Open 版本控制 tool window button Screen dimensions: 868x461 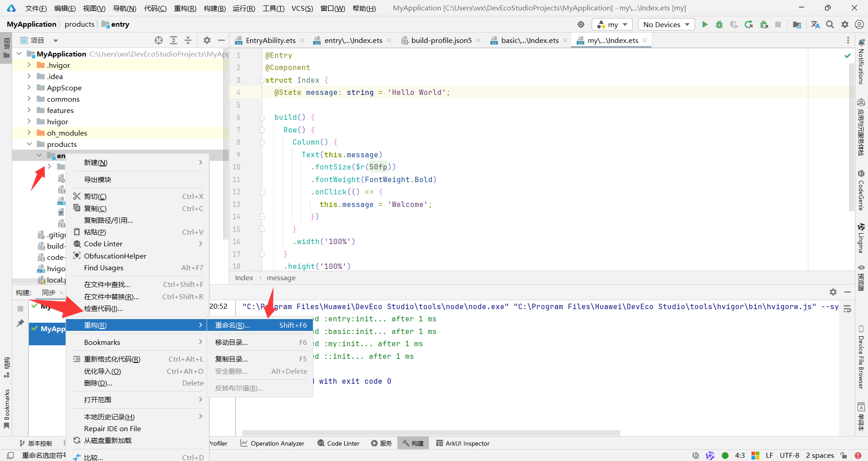coord(36,443)
